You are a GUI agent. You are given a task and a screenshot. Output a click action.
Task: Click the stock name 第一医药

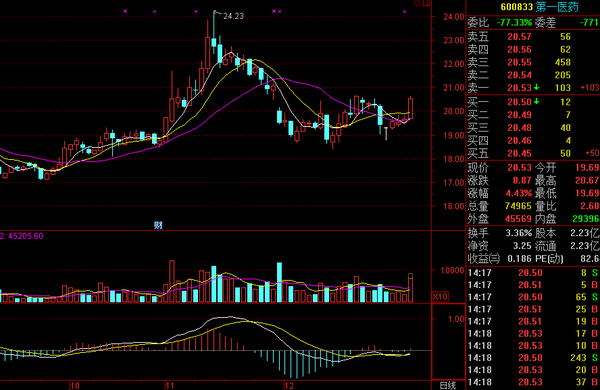[556, 7]
